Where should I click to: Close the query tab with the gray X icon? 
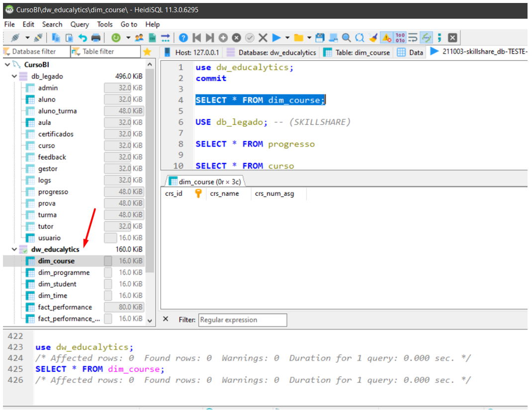[x=452, y=38]
